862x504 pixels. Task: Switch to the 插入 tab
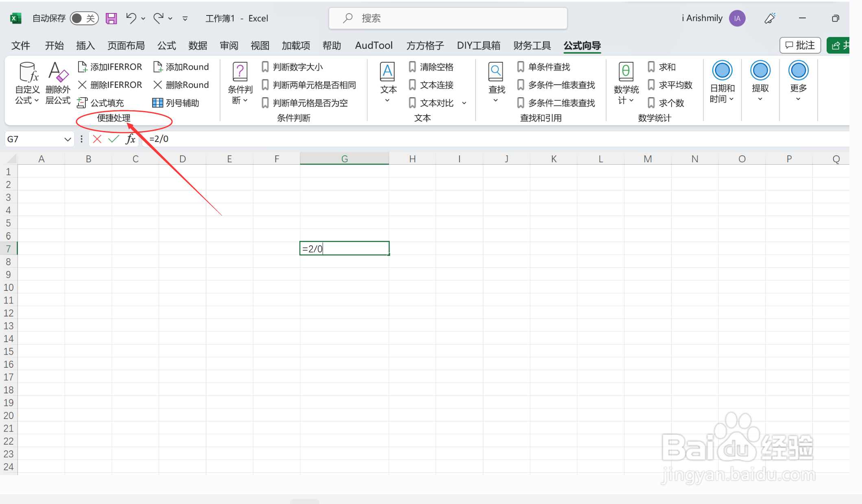point(85,46)
